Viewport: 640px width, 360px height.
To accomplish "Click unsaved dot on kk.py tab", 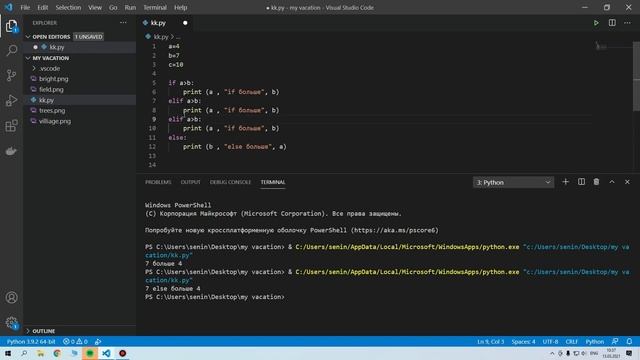I will (x=185, y=23).
